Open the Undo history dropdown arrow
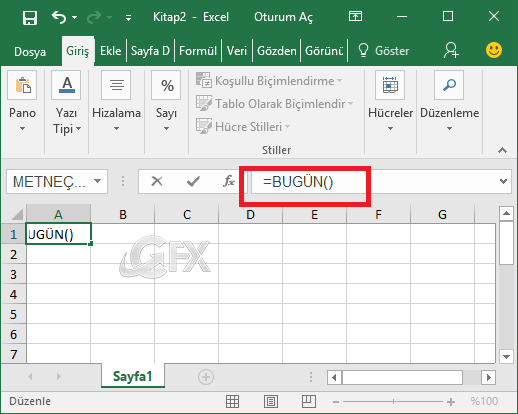518x414 pixels. coord(75,17)
